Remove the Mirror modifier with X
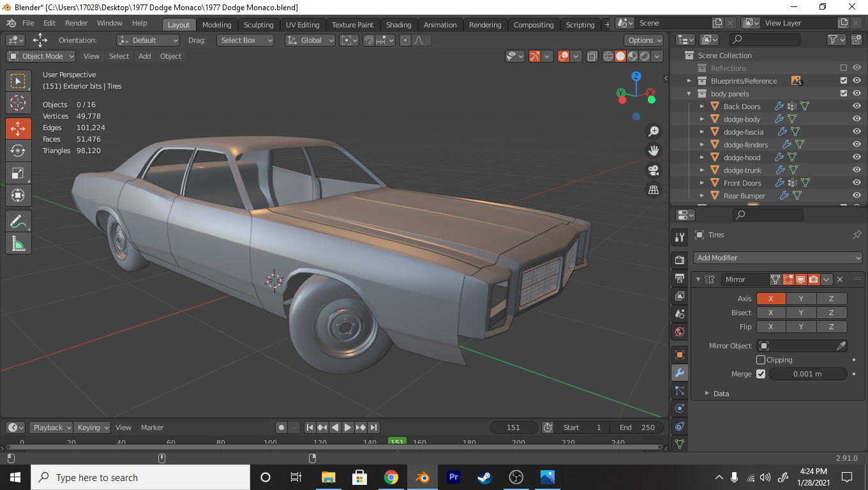868x490 pixels. [x=840, y=279]
